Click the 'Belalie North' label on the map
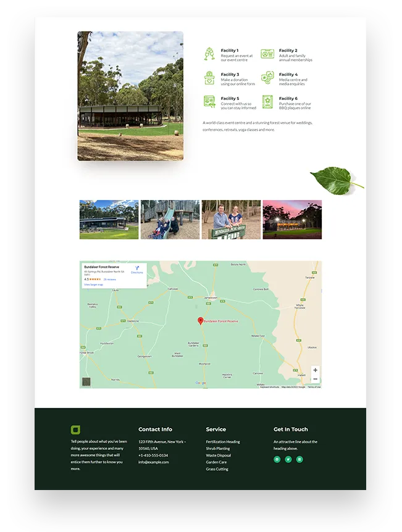 (x=238, y=264)
